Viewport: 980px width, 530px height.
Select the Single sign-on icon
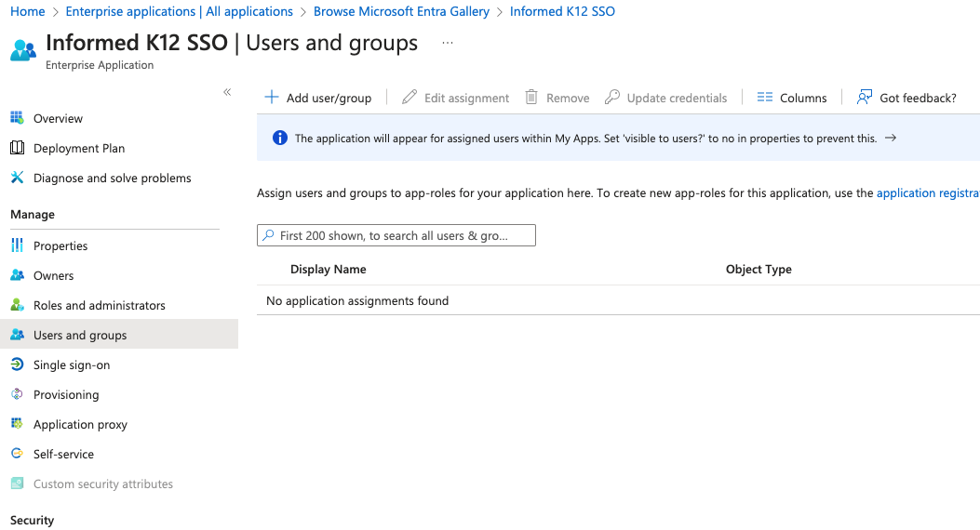tap(17, 364)
